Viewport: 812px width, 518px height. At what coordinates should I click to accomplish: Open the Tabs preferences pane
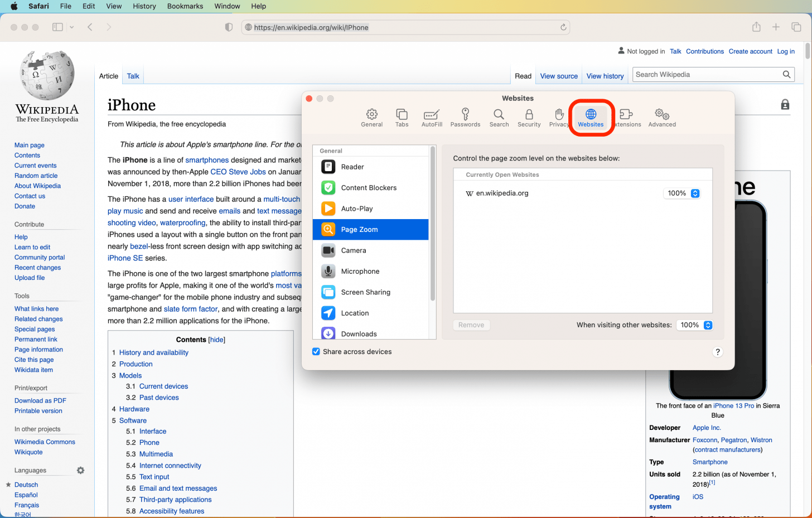tap(402, 117)
